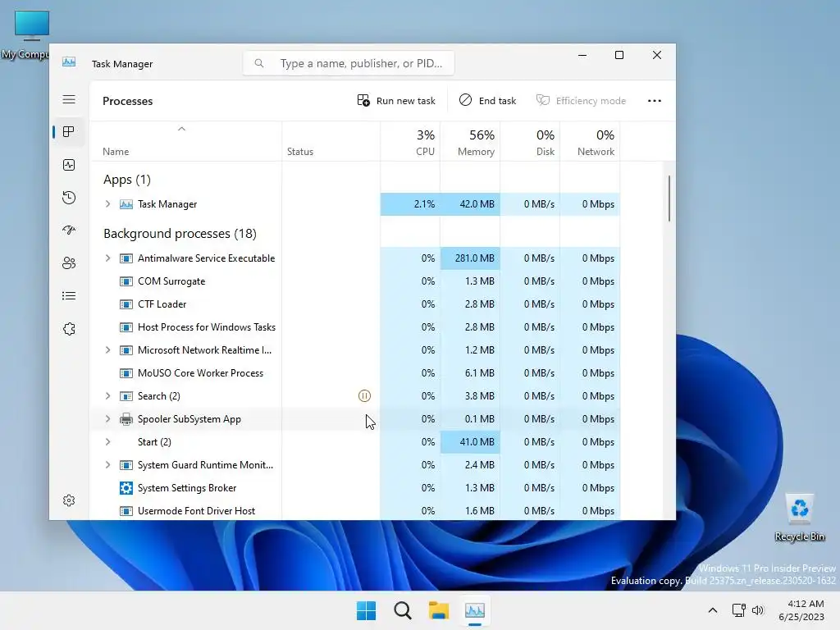This screenshot has height=630, width=840.
Task: Expand the Task Manager app row
Action: click(x=107, y=204)
